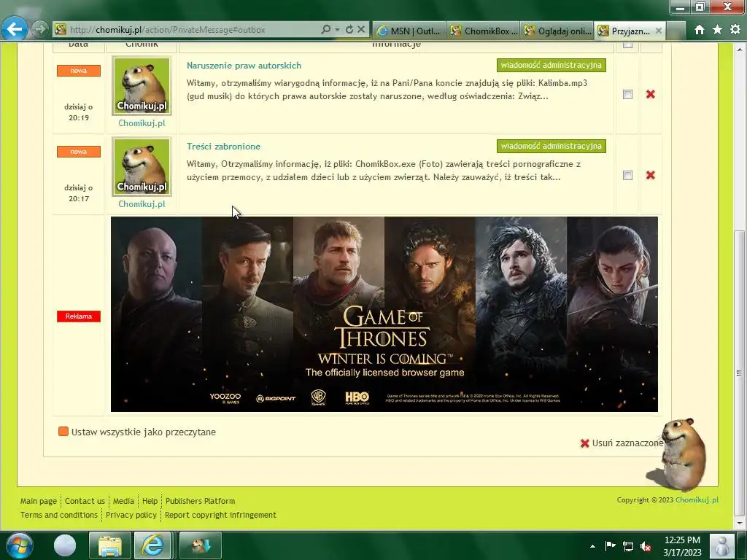The height and width of the screenshot is (560, 747).
Task: Open the Privacy policy footer link
Action: (x=131, y=515)
